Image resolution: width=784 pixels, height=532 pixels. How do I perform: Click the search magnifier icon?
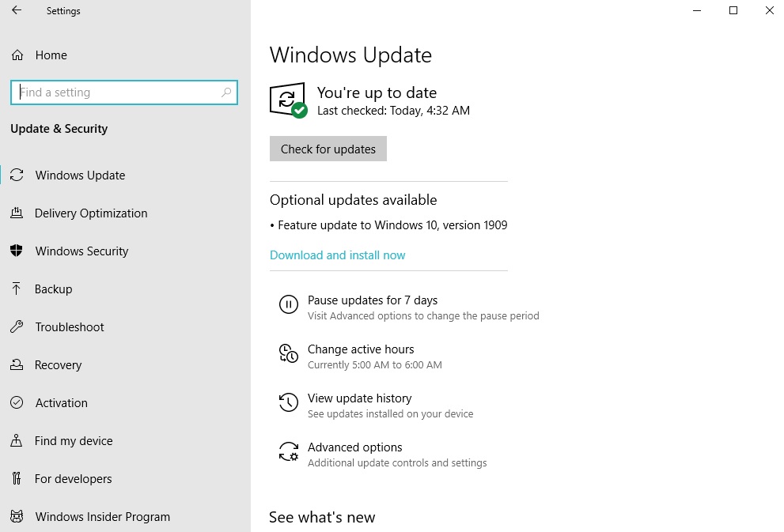pyautogui.click(x=226, y=92)
